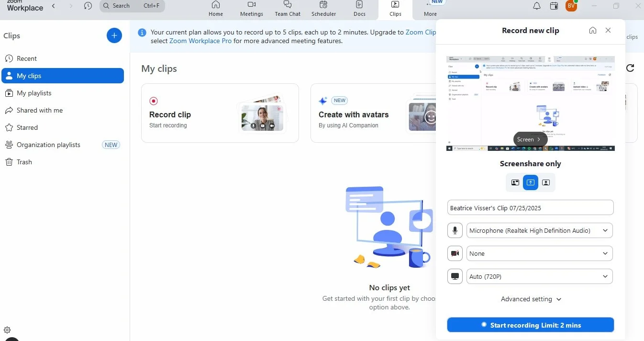Open Organization playlists
The image size is (644, 341).
(x=63, y=145)
